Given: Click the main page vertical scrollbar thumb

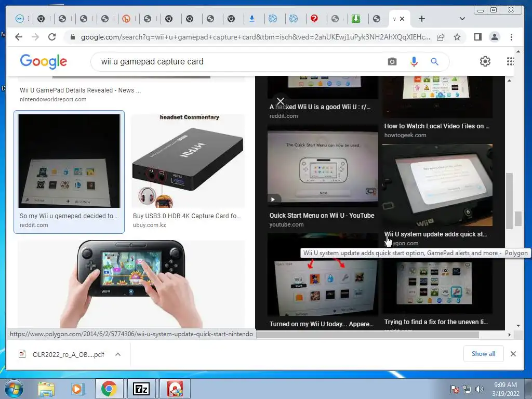Looking at the screenshot, I should click(x=518, y=219).
